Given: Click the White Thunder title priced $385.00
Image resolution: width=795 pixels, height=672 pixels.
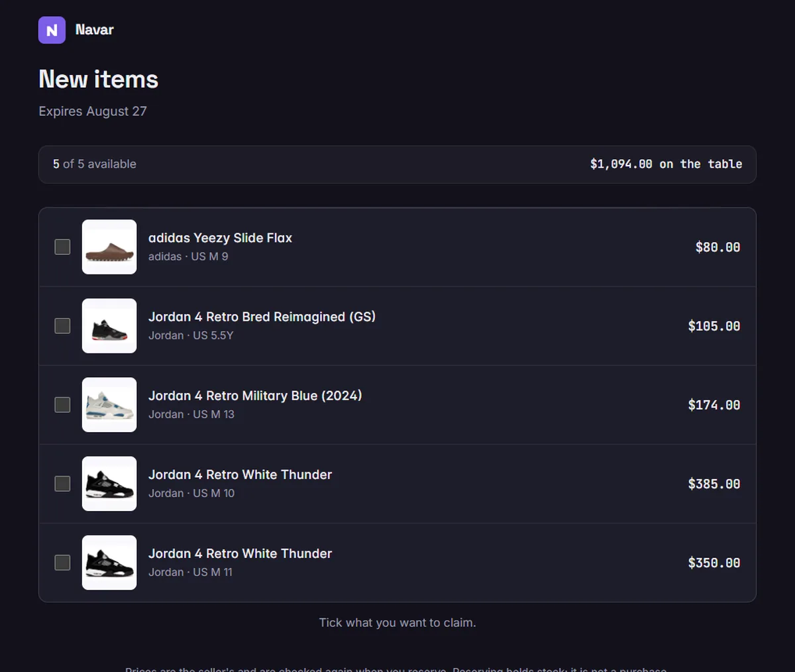Looking at the screenshot, I should (240, 475).
